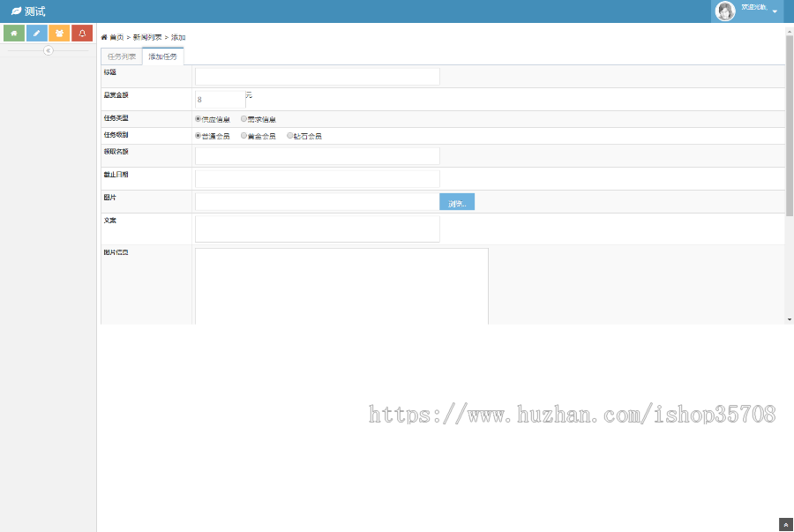Click the scrollbar down arrow
The height and width of the screenshot is (532, 794).
click(790, 319)
